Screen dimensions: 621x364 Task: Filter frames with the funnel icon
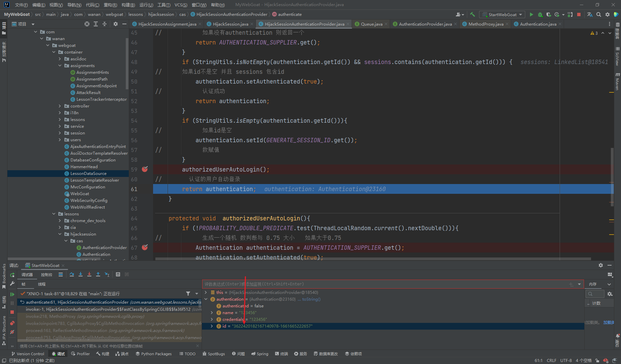188,294
